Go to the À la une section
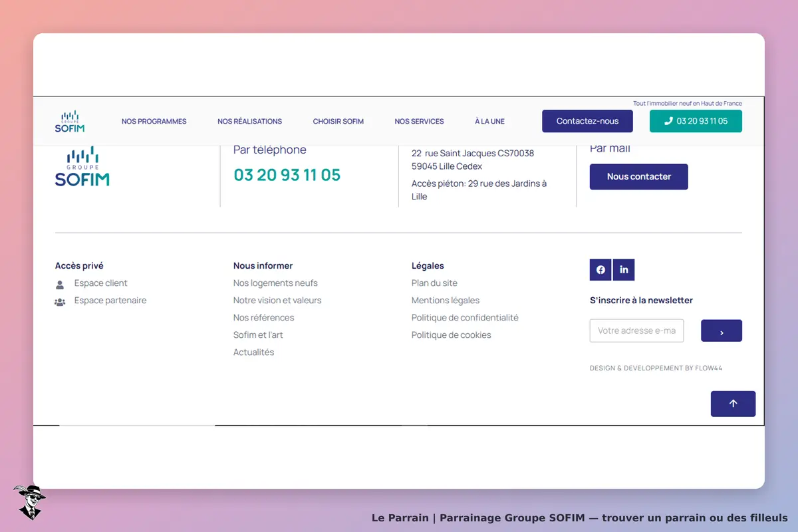This screenshot has width=798, height=532. click(x=490, y=122)
